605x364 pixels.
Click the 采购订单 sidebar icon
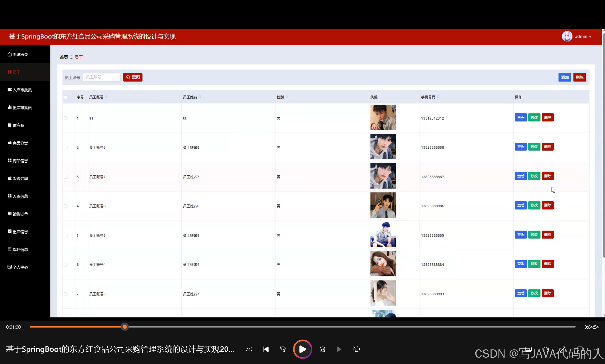click(x=10, y=178)
